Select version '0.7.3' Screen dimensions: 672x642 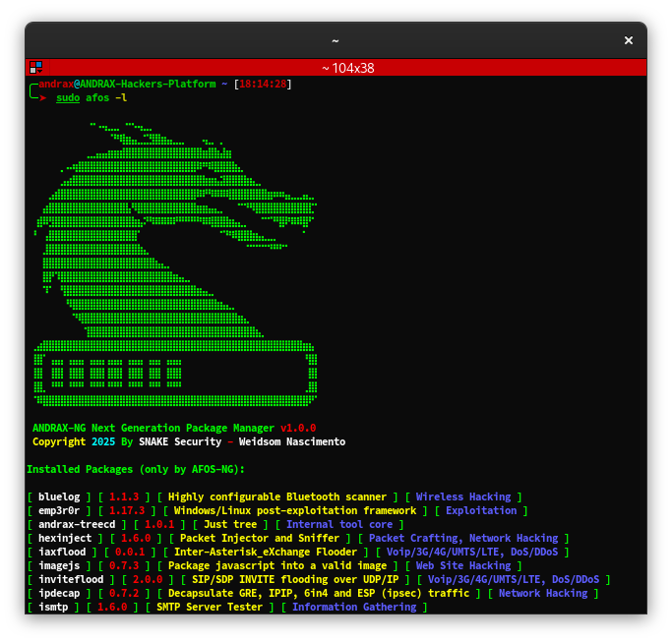click(124, 565)
